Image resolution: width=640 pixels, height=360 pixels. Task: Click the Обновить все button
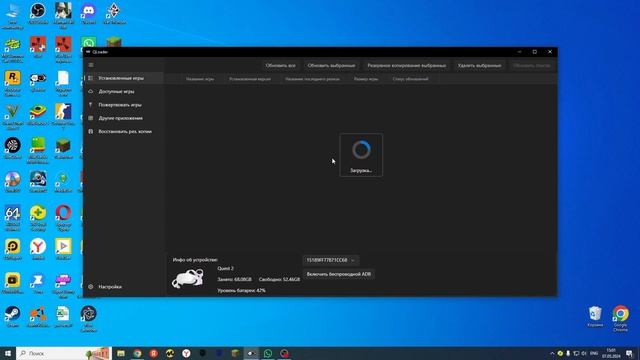pos(280,65)
